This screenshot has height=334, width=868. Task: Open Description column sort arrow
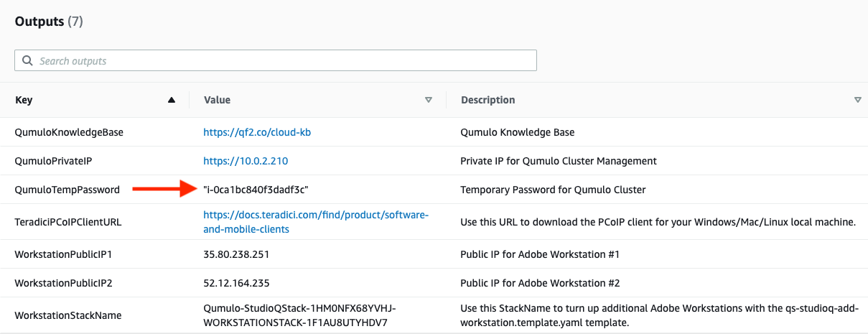(x=857, y=101)
